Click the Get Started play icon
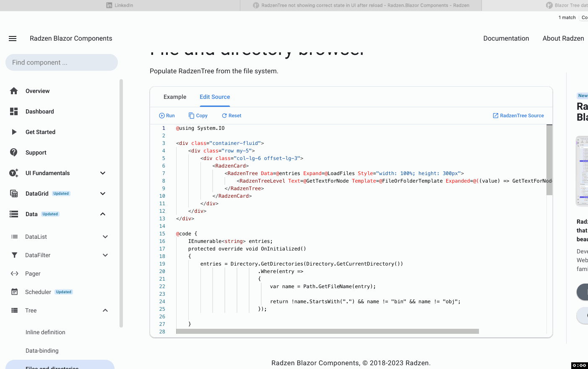Screen dimensions: 588x369 [14, 132]
